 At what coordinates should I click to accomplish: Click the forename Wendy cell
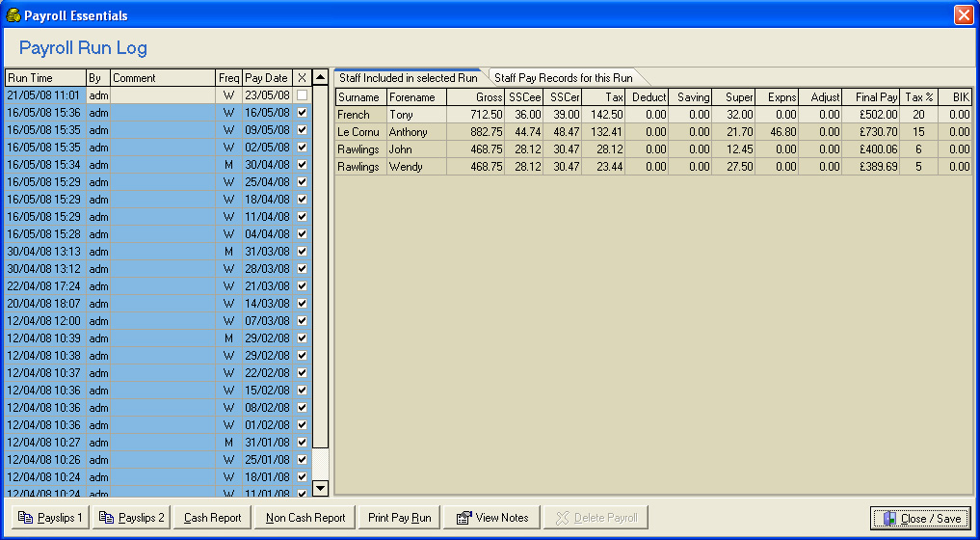click(416, 167)
